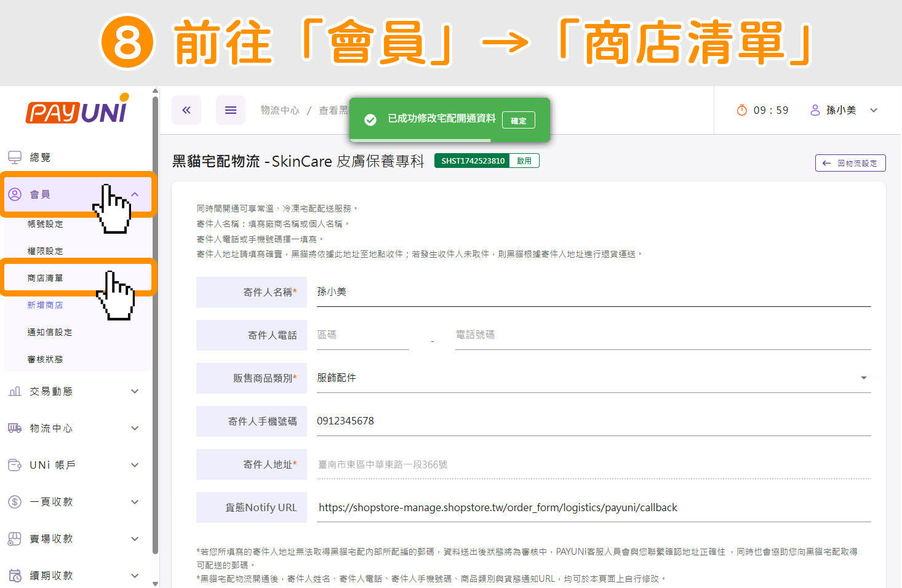This screenshot has height=588, width=902.
Task: Open 權限設定 submenu item
Action: tap(46, 251)
